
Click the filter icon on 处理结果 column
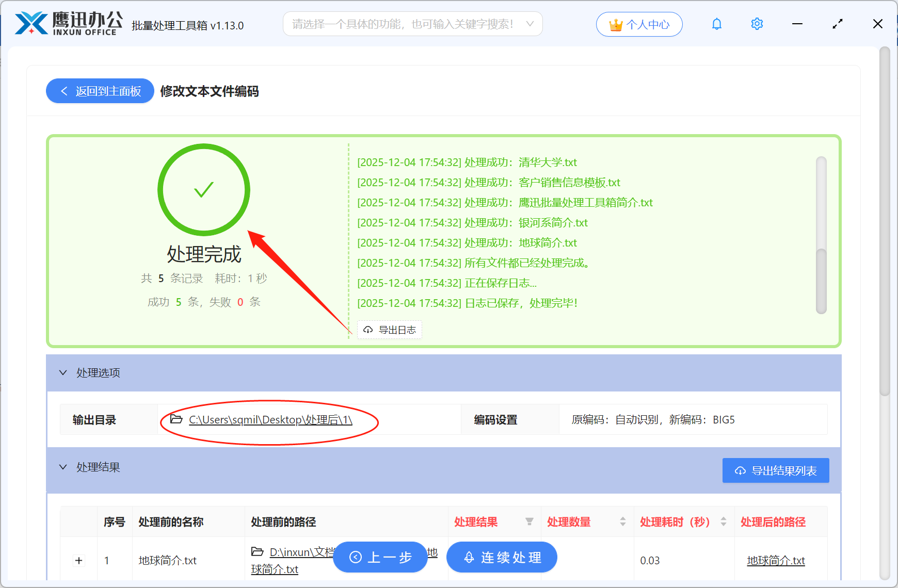(x=530, y=522)
